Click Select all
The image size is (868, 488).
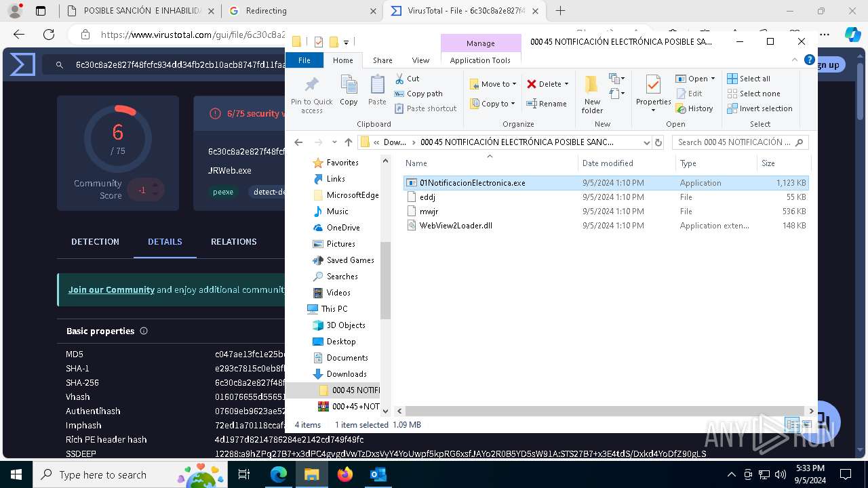pos(749,79)
